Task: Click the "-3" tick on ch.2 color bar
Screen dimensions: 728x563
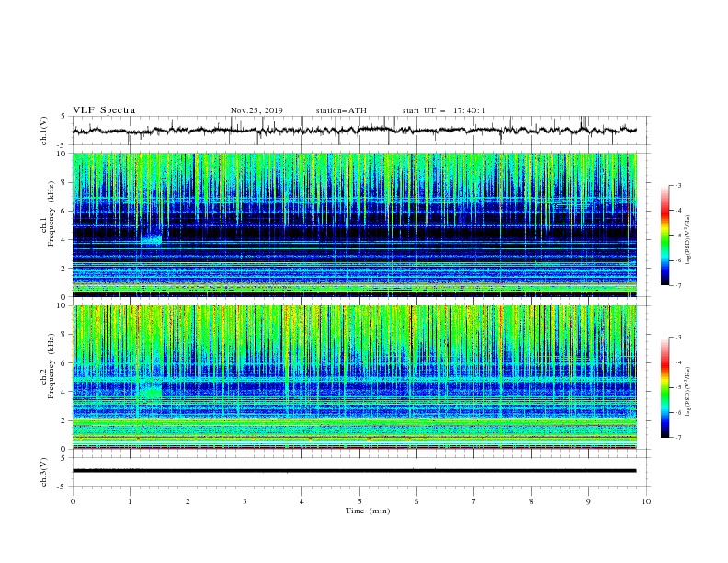Action: 678,338
